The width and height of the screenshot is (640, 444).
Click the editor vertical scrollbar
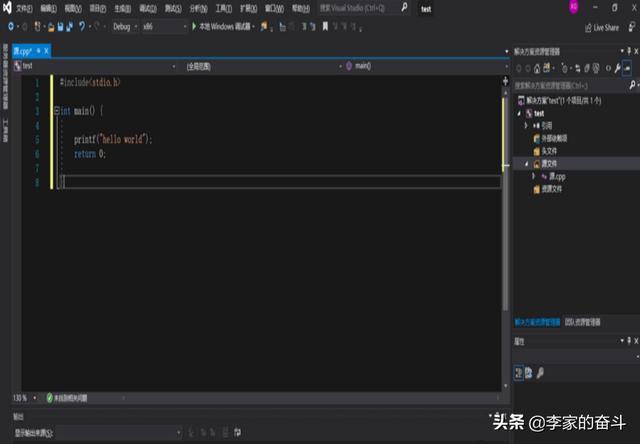click(504, 250)
